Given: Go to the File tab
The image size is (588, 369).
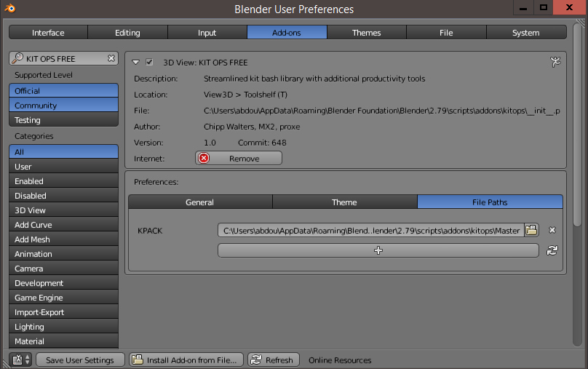Looking at the screenshot, I should click(x=446, y=33).
